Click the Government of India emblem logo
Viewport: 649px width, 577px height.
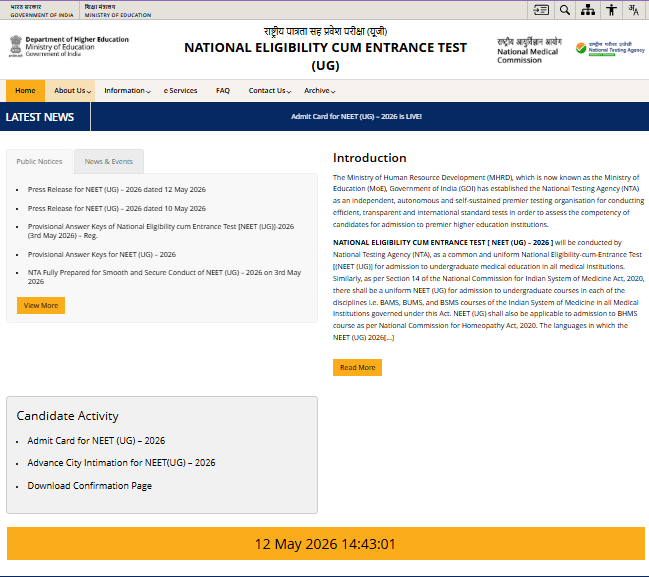16,46
